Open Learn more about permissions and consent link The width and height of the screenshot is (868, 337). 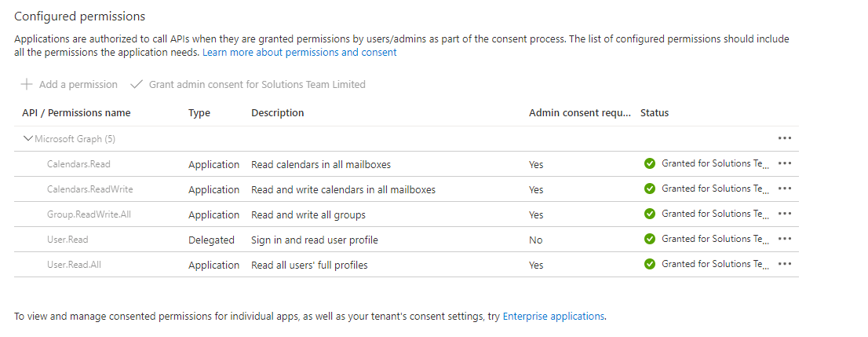pyautogui.click(x=299, y=53)
